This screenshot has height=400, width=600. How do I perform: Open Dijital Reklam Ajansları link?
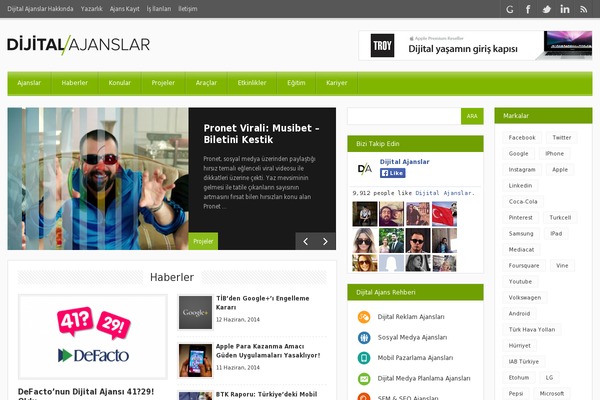tap(411, 317)
